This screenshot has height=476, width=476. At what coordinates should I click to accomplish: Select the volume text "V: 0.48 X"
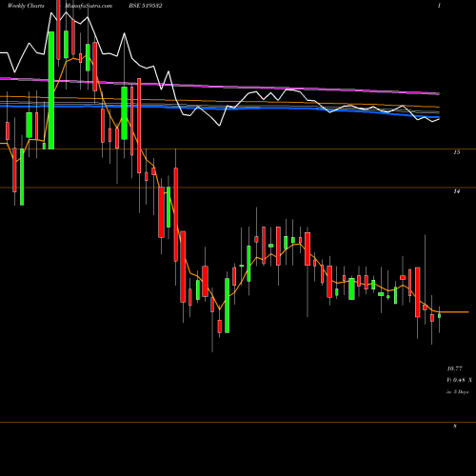point(459,380)
